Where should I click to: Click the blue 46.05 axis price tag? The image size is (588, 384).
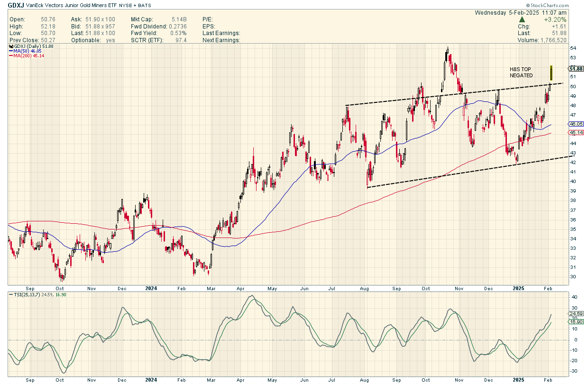click(x=576, y=124)
